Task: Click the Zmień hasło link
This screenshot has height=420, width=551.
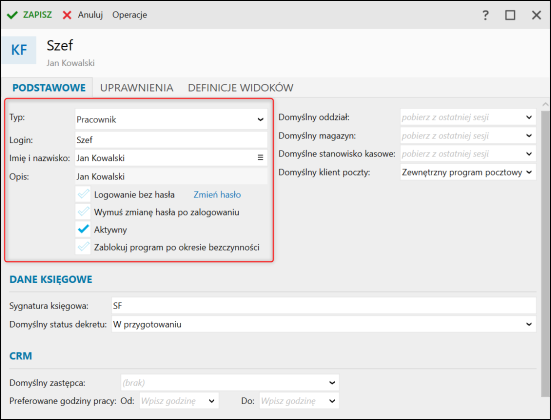Action: click(217, 194)
